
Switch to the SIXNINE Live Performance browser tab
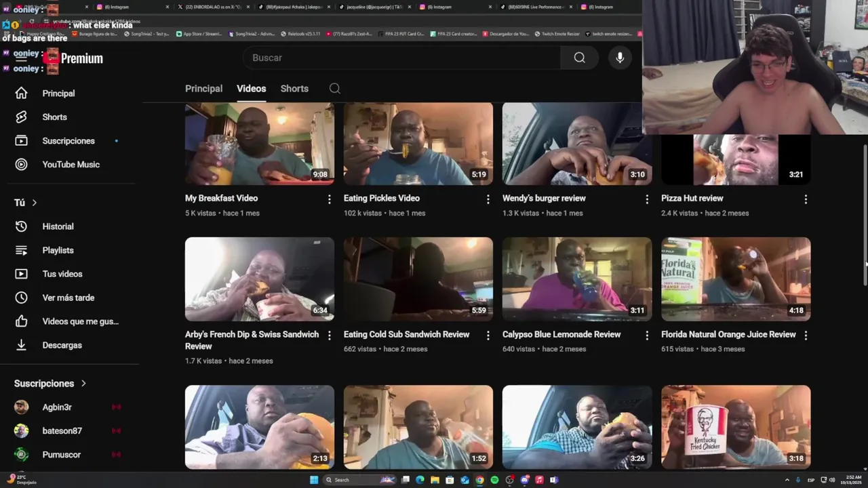[536, 7]
